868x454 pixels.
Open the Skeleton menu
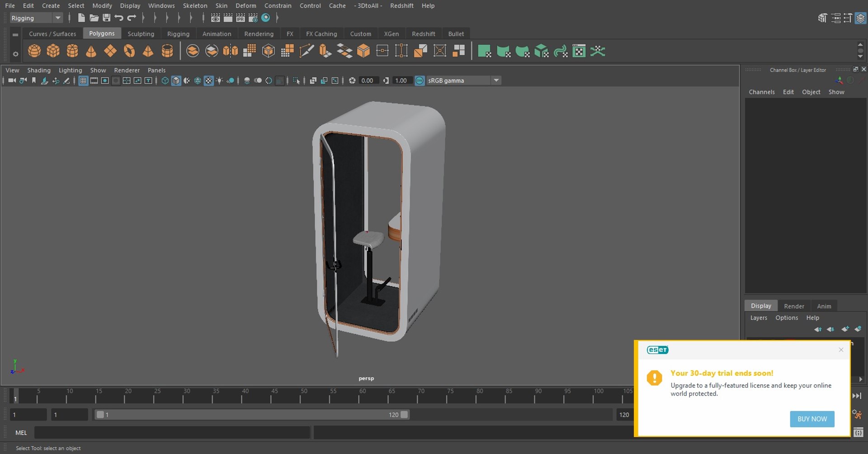(x=195, y=5)
